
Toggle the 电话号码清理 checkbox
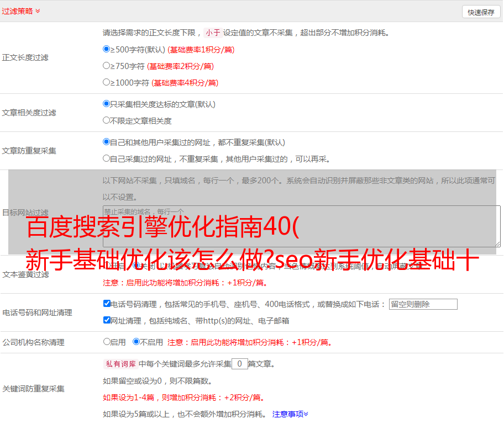107,304
